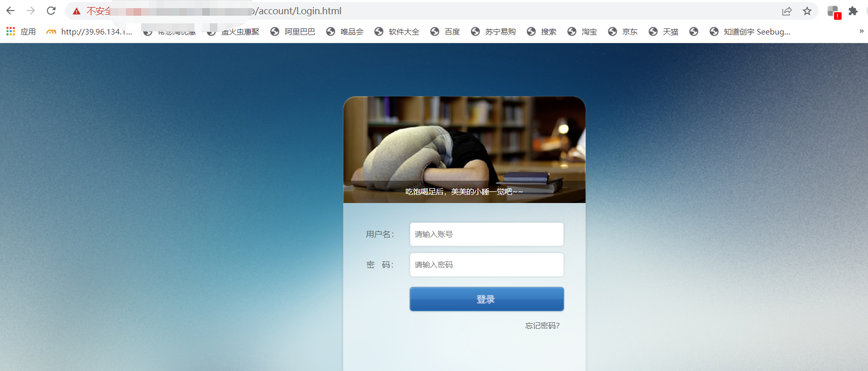Click the red not-secure warning triangle

pyautogui.click(x=77, y=11)
